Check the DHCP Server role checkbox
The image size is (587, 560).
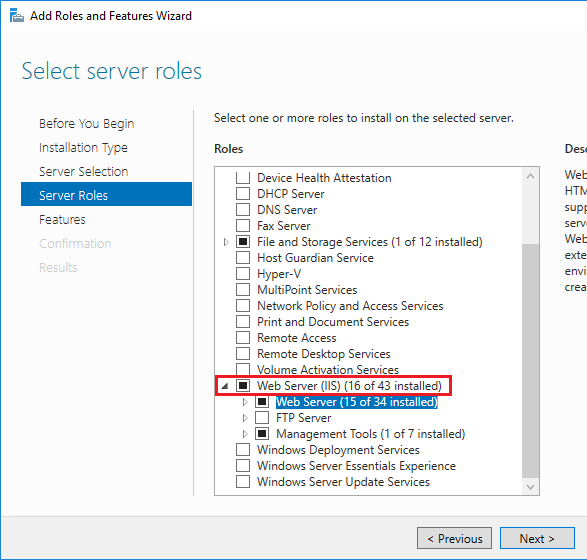pyautogui.click(x=243, y=194)
